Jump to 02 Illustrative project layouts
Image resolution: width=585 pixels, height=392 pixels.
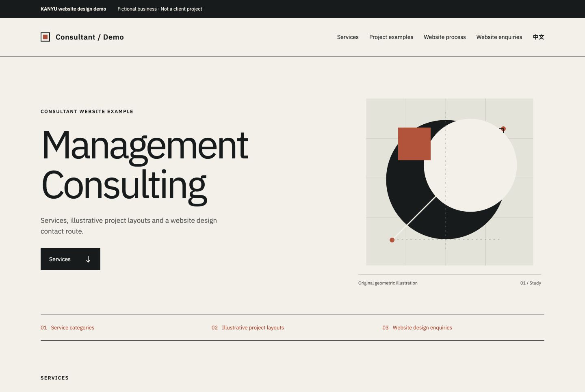248,327
